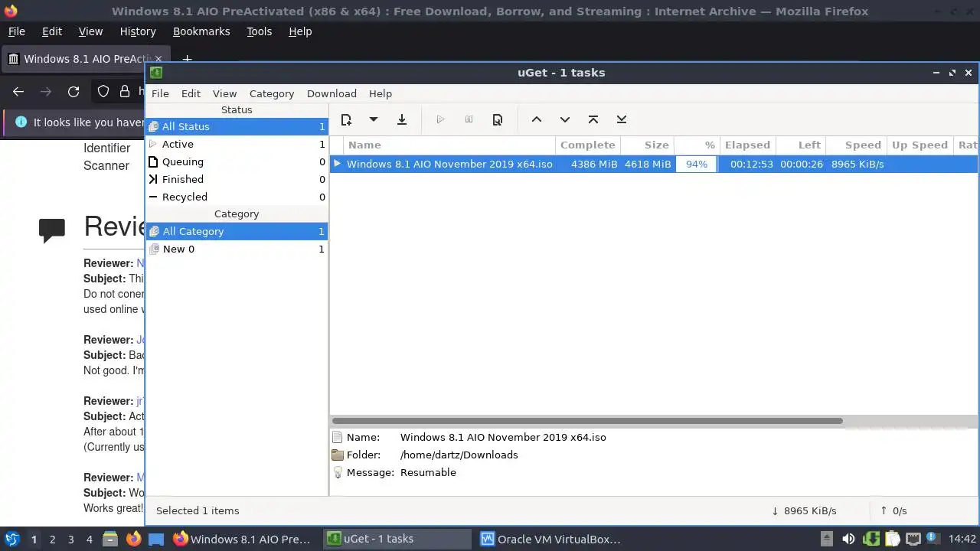980x551 pixels.
Task: Sort by the Complete column header
Action: [587, 145]
